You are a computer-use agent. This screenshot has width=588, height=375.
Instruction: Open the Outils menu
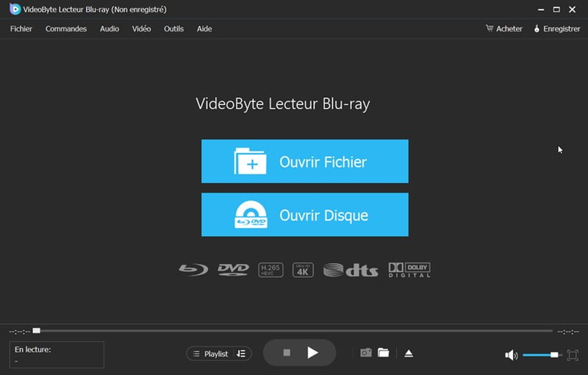coord(173,29)
